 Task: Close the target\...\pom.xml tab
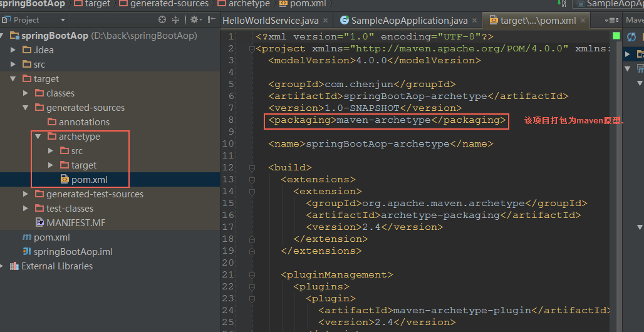pos(583,20)
